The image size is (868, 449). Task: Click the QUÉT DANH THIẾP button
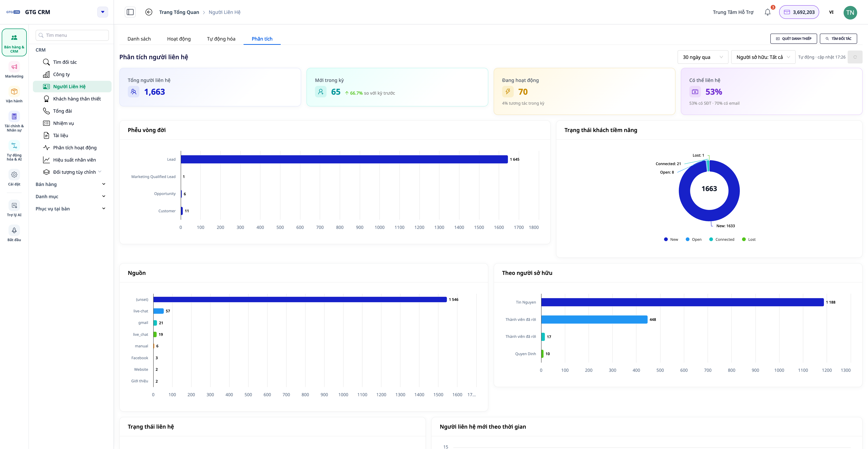click(794, 39)
